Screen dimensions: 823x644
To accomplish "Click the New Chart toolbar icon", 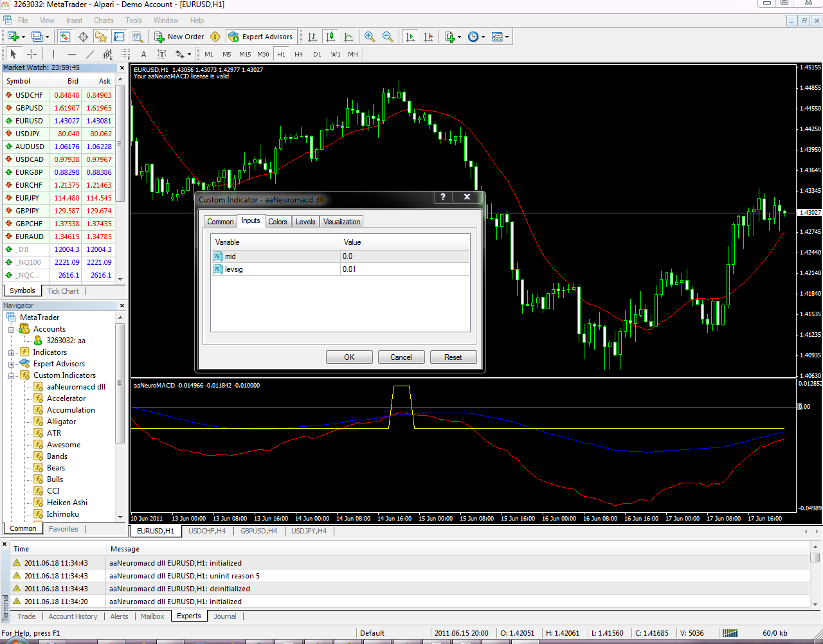I will (x=13, y=37).
